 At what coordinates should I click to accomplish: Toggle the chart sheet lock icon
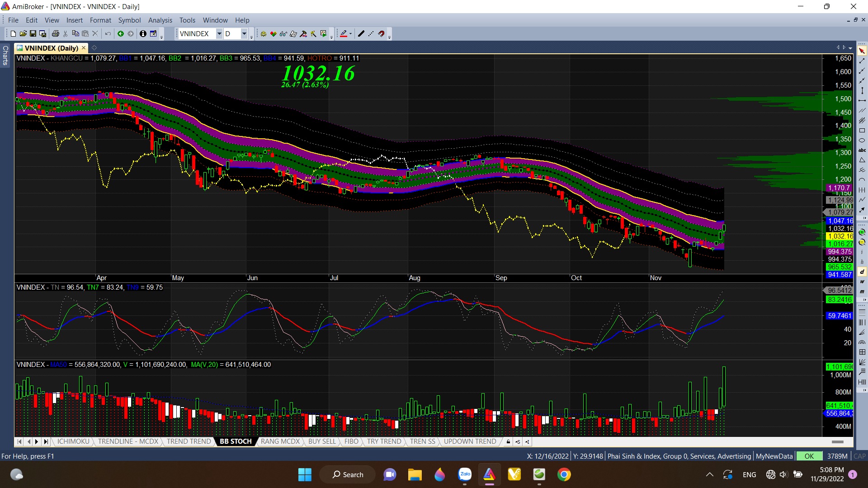[x=508, y=441]
